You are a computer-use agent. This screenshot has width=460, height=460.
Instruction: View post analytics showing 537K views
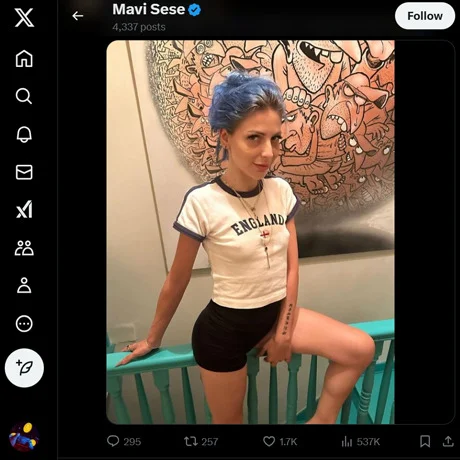pos(360,442)
